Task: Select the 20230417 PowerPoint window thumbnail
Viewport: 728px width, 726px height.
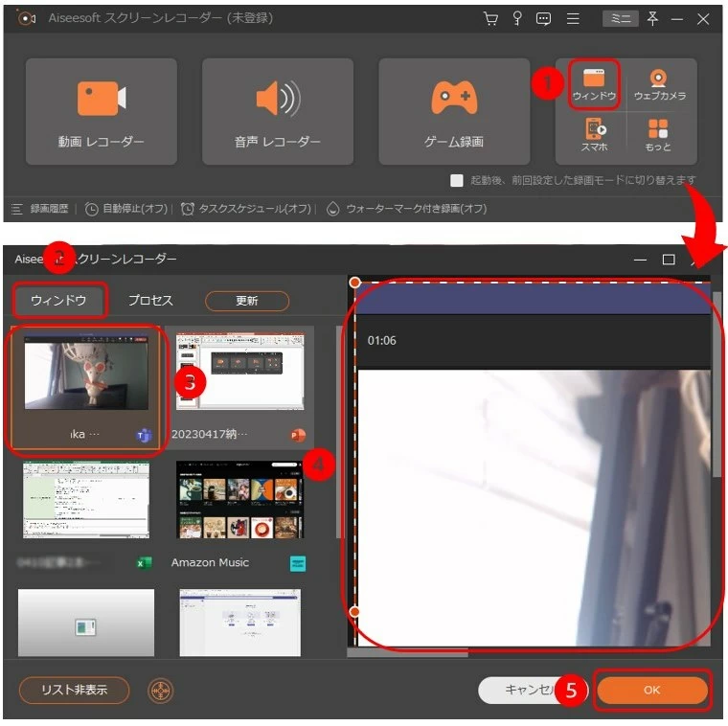Action: pos(240,372)
